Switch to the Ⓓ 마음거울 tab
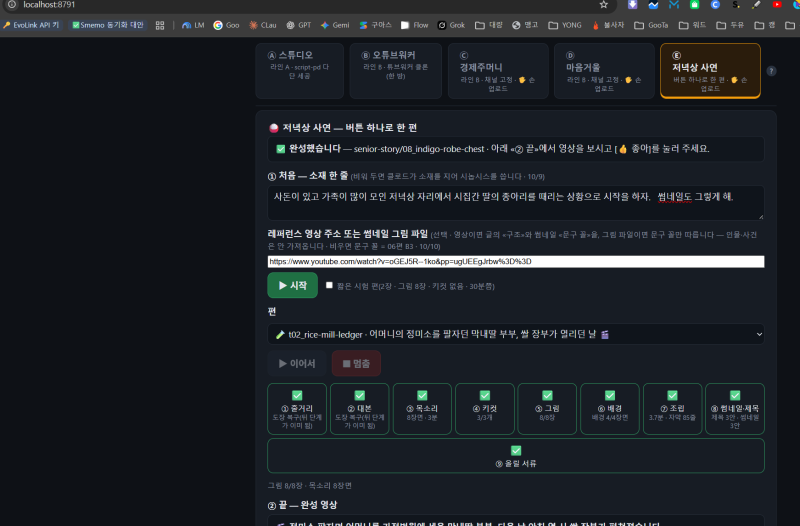The width and height of the screenshot is (800, 526). (604, 70)
